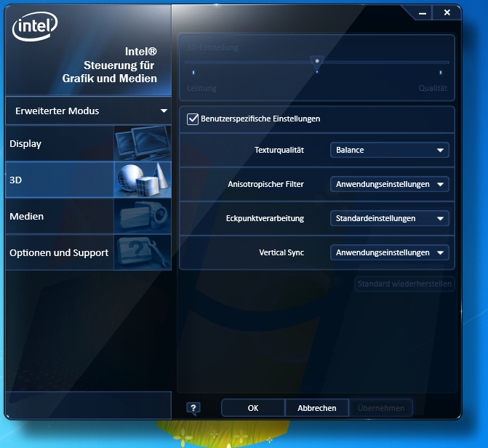The height and width of the screenshot is (448, 488).
Task: Open the Anisotropischer Filter dropdown
Action: click(x=389, y=184)
